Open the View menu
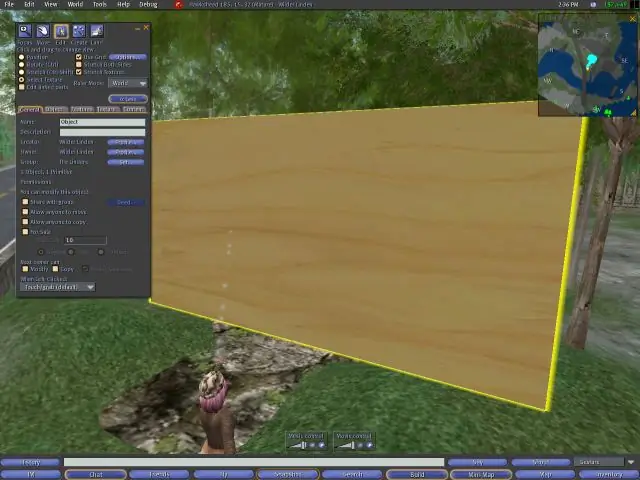This screenshot has height=480, width=640. (51, 4)
